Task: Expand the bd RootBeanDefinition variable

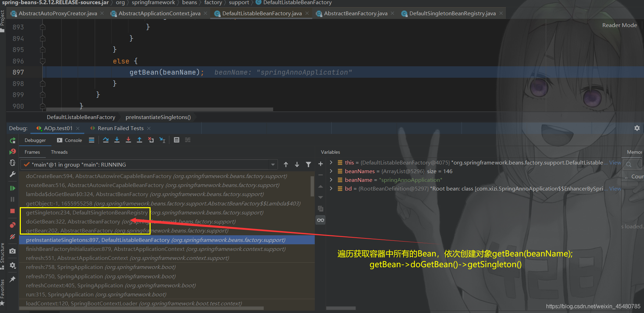Action: [331, 188]
